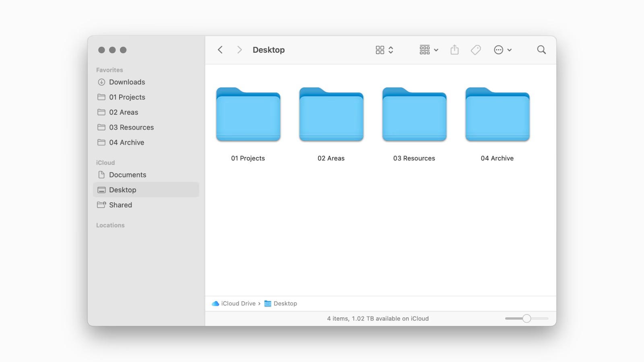Switch to icon grid view

click(x=380, y=50)
